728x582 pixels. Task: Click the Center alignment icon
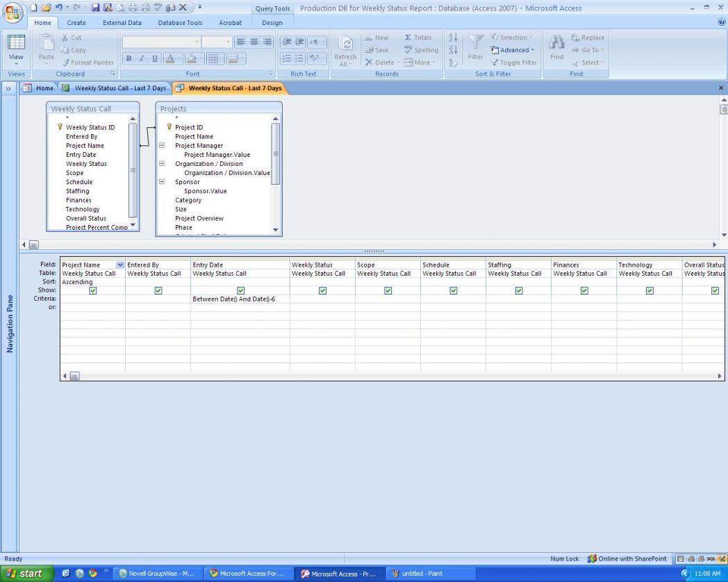coord(254,42)
